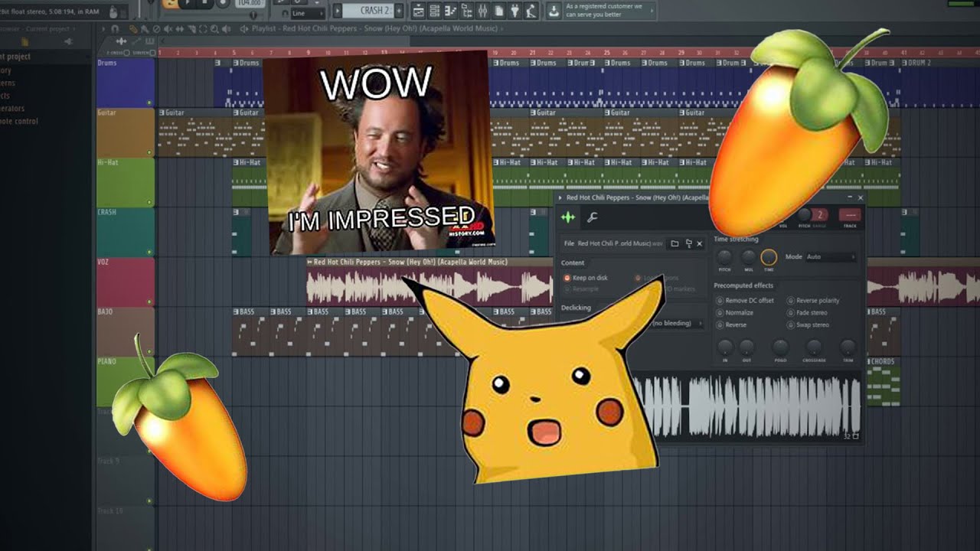
Task: Select the Guitar track header
Action: (126, 132)
